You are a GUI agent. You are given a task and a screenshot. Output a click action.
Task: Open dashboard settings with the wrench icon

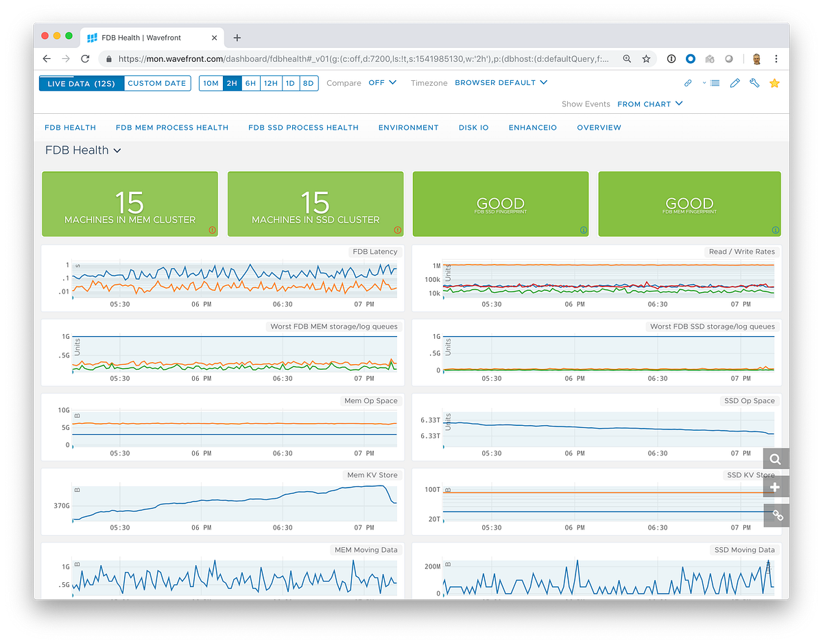754,82
